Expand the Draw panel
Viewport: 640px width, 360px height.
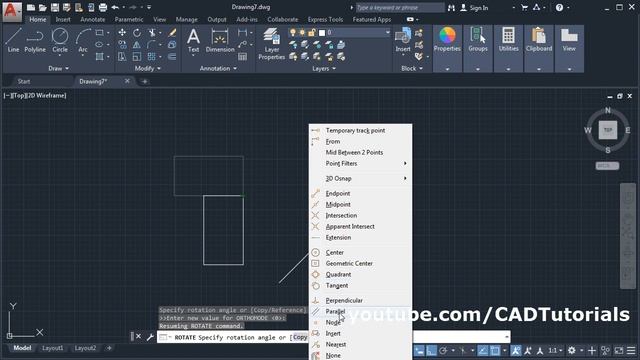click(58, 69)
